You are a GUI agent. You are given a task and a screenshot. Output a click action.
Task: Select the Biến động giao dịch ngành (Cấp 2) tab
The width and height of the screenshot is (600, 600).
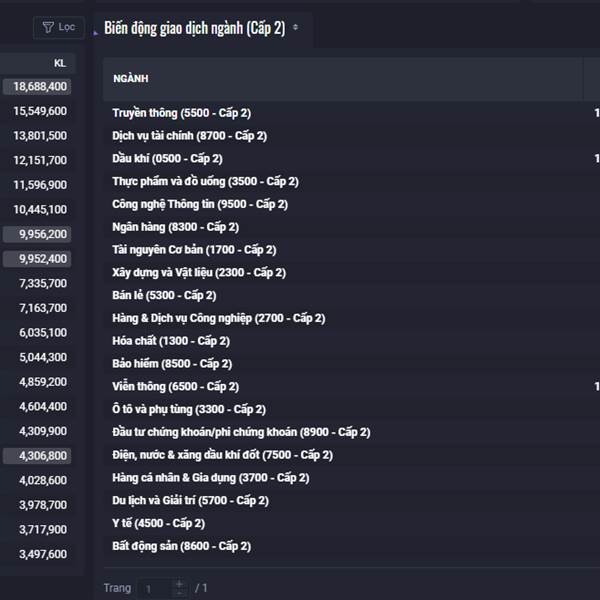click(194, 28)
